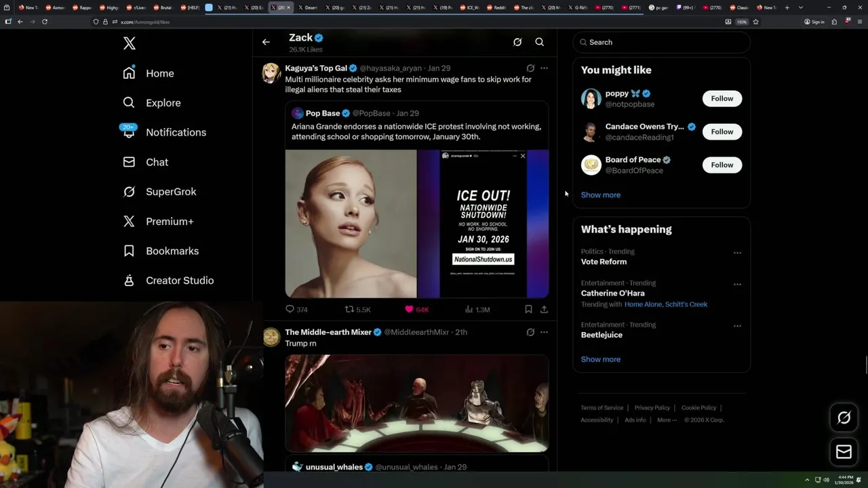
Task: Click the Bookmarks ribbon icon
Action: pyautogui.click(x=129, y=251)
